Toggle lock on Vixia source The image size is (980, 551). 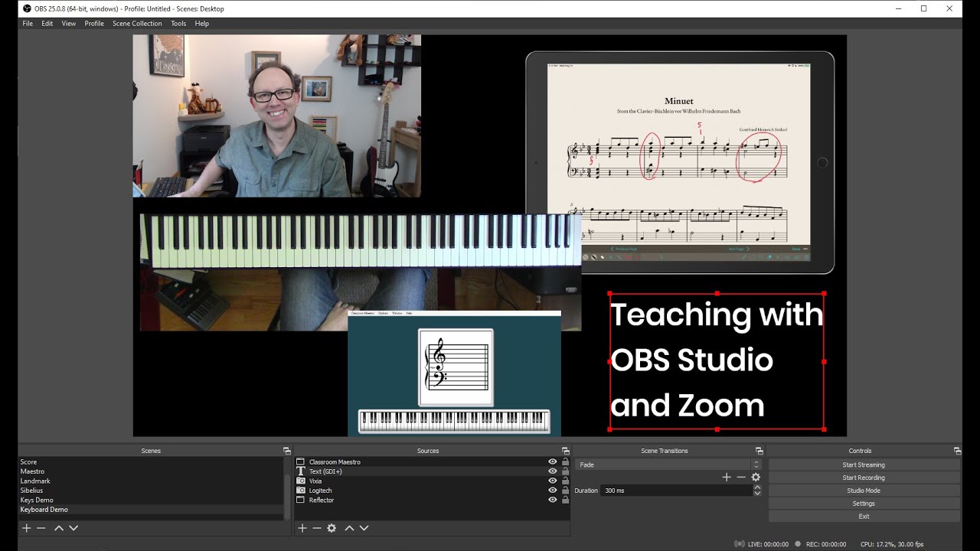565,481
